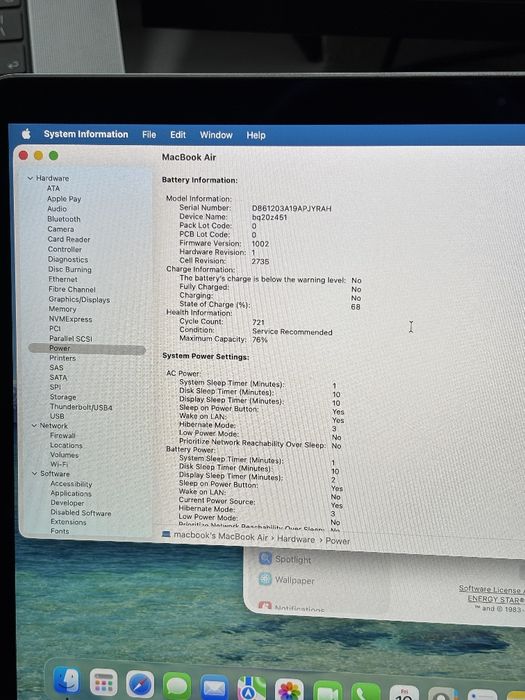Viewport: 525px width, 700px height.
Task: Select Applications under Software
Action: [71, 493]
